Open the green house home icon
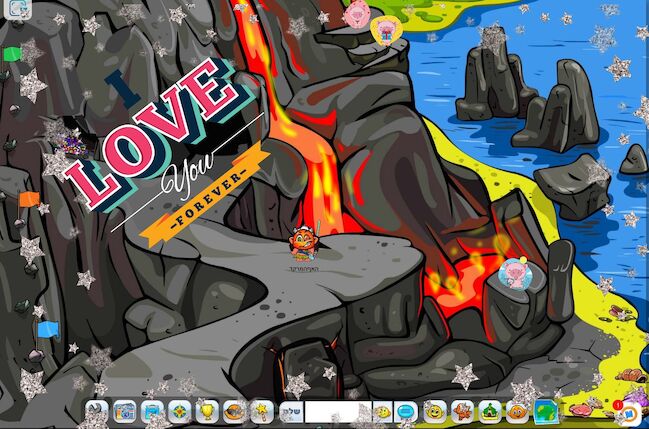Image resolution: width=649 pixels, height=429 pixels. click(490, 412)
